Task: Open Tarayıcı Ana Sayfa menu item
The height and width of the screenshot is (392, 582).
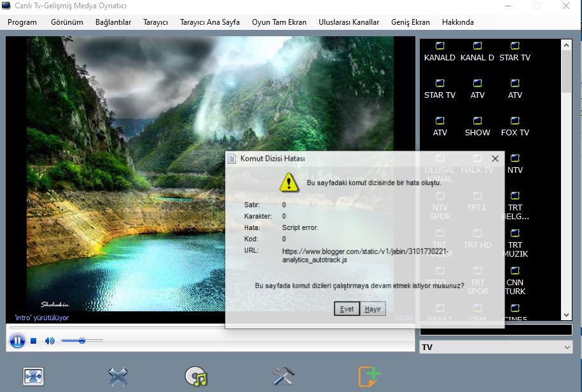Action: tap(210, 22)
